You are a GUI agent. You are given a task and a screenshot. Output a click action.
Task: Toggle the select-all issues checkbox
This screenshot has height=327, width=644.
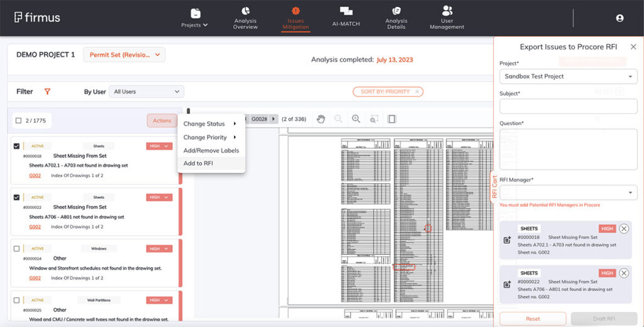(18, 120)
